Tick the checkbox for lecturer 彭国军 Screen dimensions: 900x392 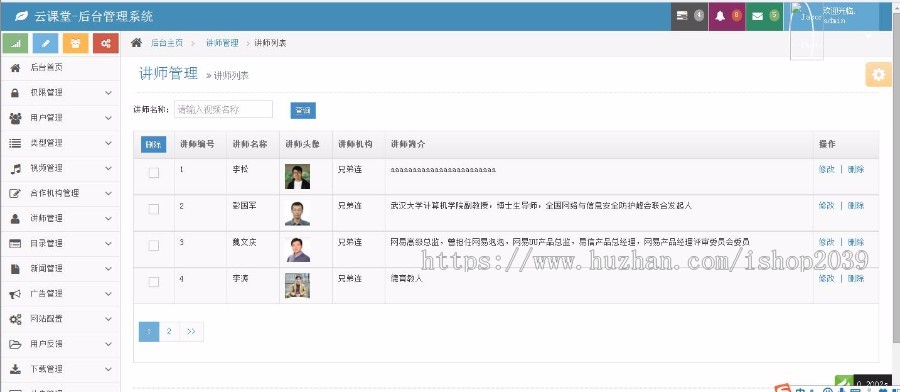pos(154,209)
